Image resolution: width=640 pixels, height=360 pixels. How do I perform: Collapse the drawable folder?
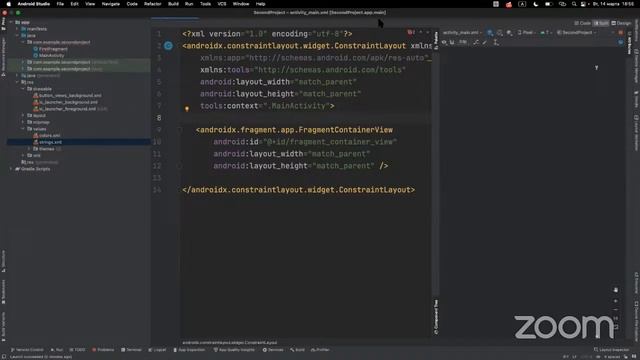point(23,89)
